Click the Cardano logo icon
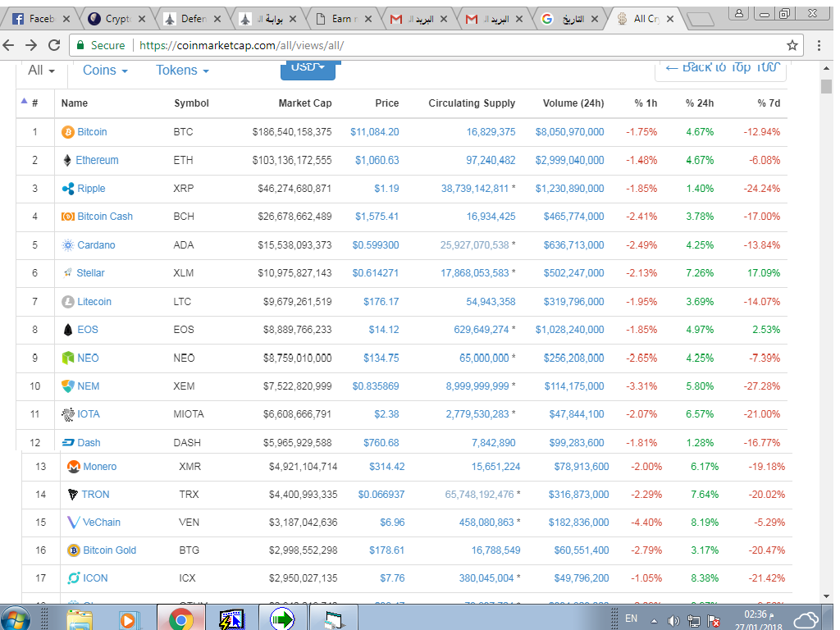This screenshot has height=630, width=840. point(67,244)
